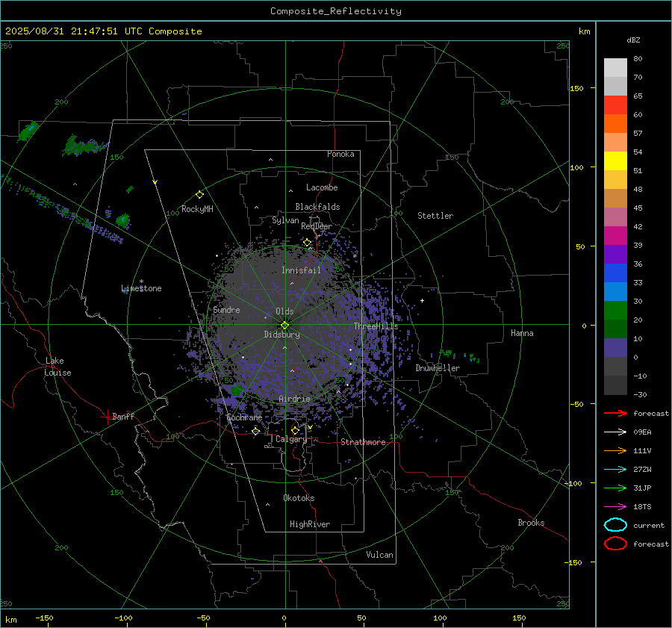Click the Airdrie label
The image size is (672, 628).
(x=294, y=399)
